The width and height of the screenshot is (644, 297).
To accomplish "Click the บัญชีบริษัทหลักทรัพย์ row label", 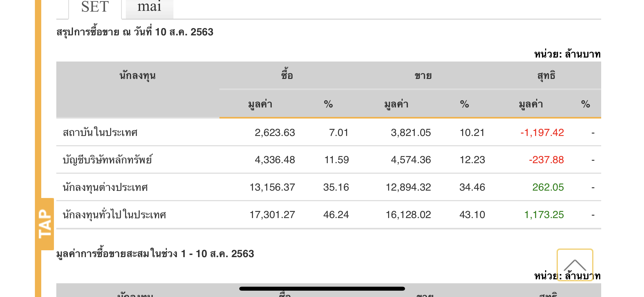I will point(107,160).
